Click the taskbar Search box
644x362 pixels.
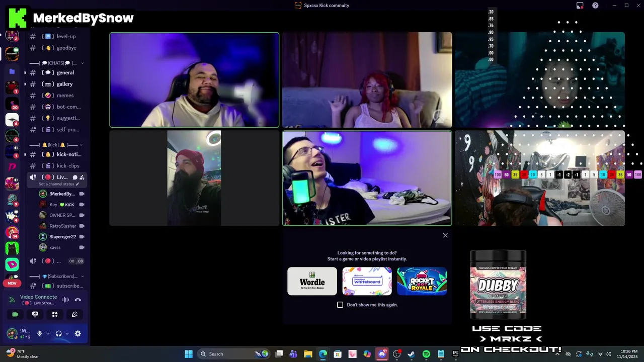pyautogui.click(x=233, y=354)
